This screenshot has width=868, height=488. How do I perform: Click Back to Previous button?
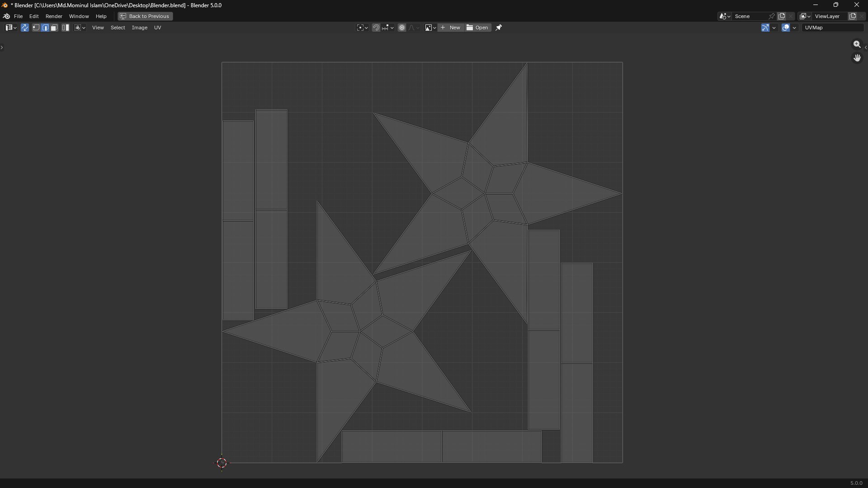coord(145,16)
